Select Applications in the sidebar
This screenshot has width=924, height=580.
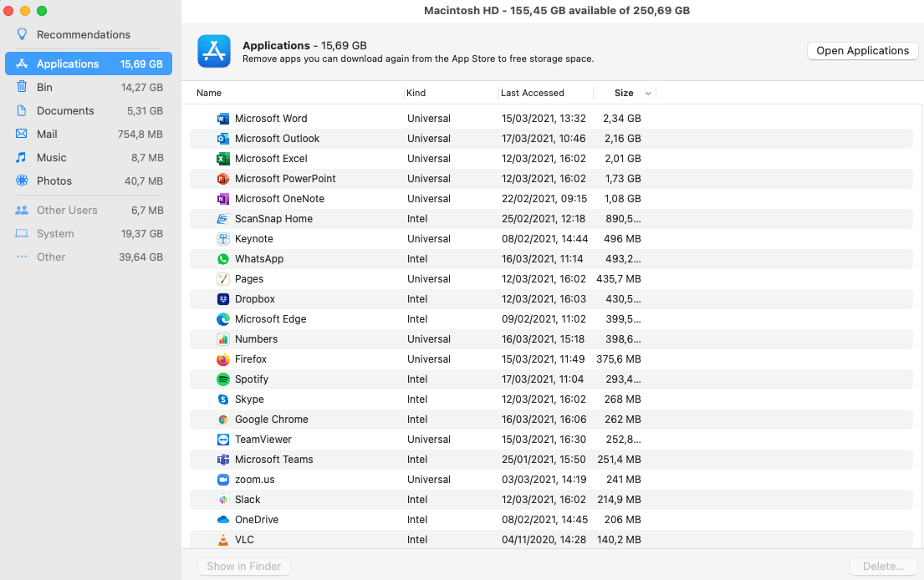(x=89, y=64)
